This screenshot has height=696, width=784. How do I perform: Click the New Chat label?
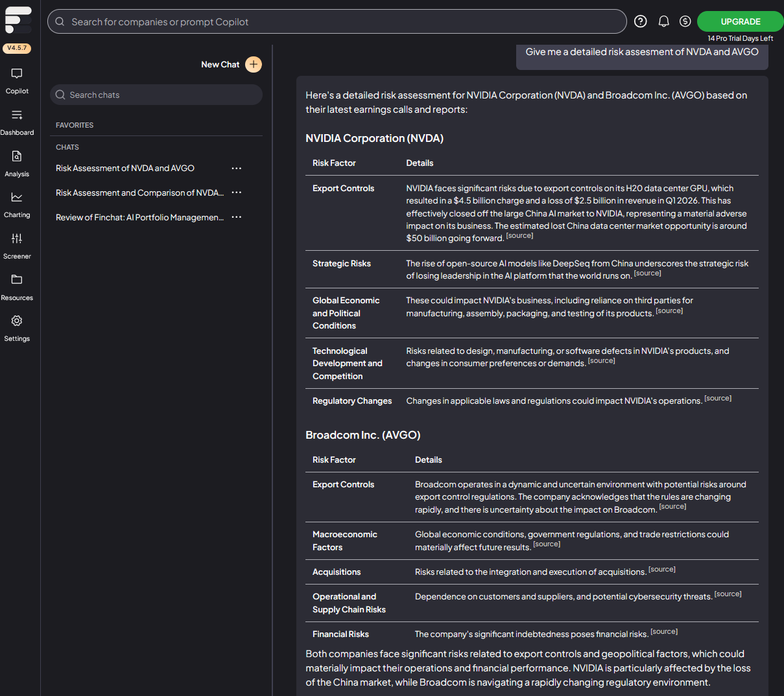pyautogui.click(x=220, y=64)
